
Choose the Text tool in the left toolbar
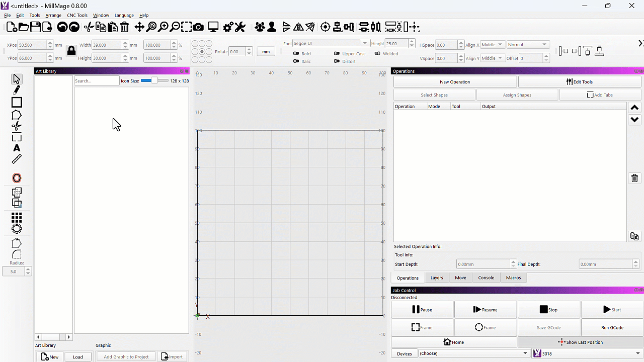[17, 148]
